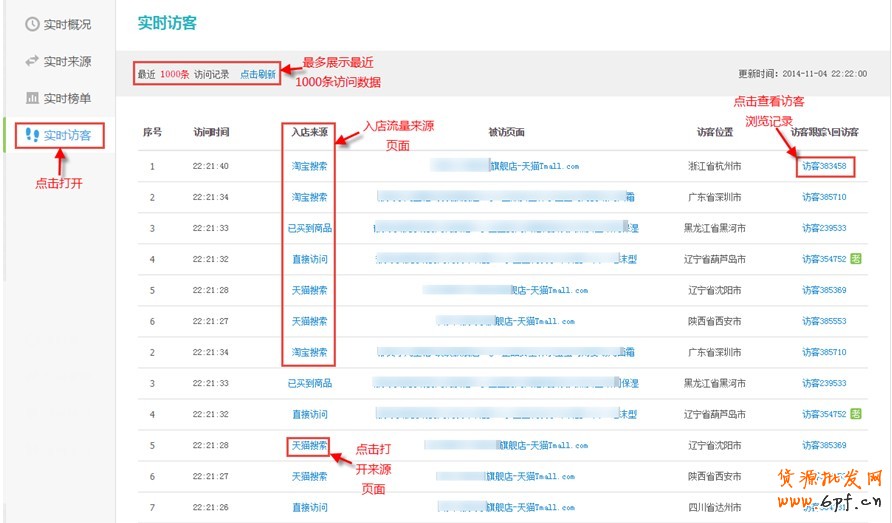
Task: Open 直接访问 source in the upper 辽宁省葫芦岛市 row
Action: [309, 259]
